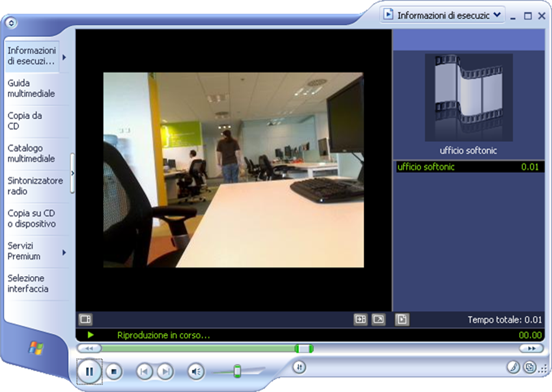Image resolution: width=552 pixels, height=392 pixels.
Task: Click the seek bar position handle
Action: (x=304, y=349)
